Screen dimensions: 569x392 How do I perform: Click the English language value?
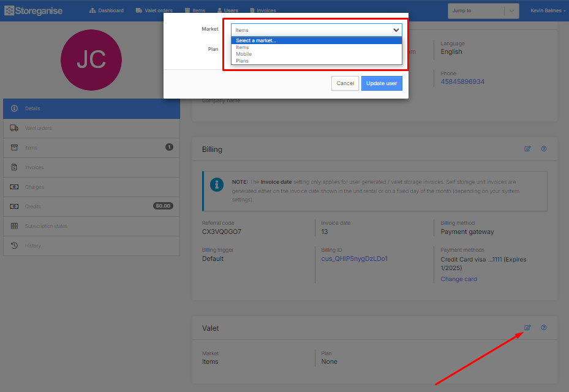451,52
